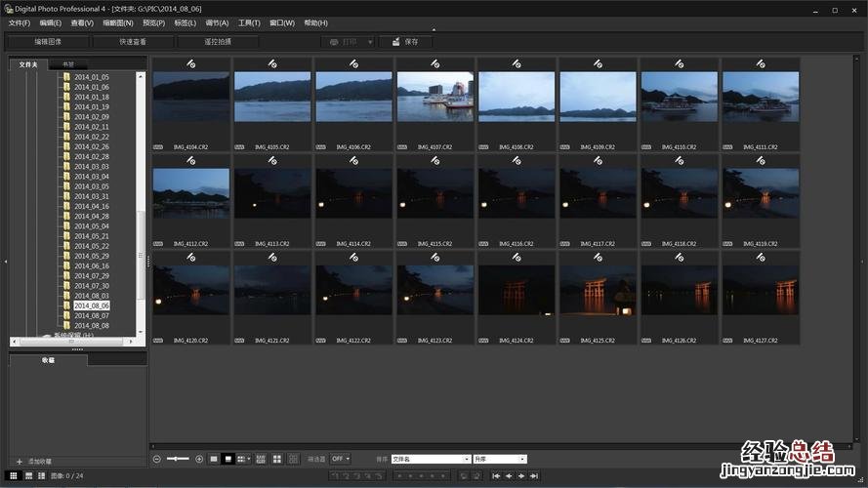Image resolution: width=868 pixels, height=488 pixels.
Task: Open the 工具(T) menu
Action: (x=249, y=22)
